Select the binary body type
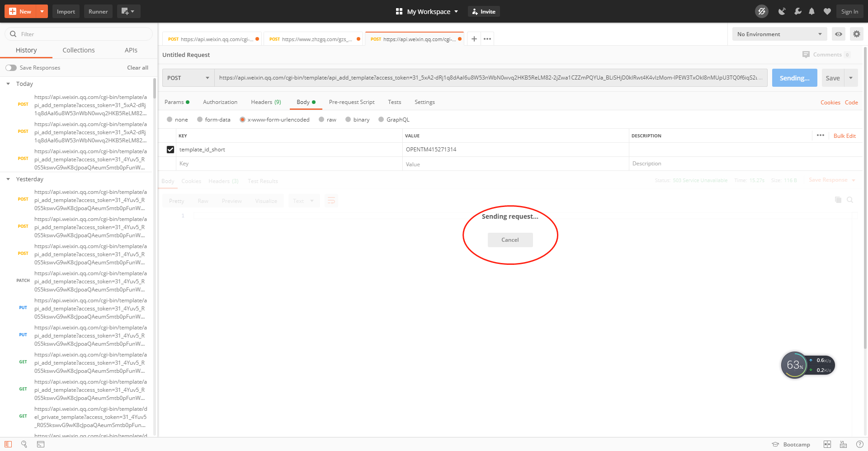Image resolution: width=868 pixels, height=451 pixels. pyautogui.click(x=348, y=119)
